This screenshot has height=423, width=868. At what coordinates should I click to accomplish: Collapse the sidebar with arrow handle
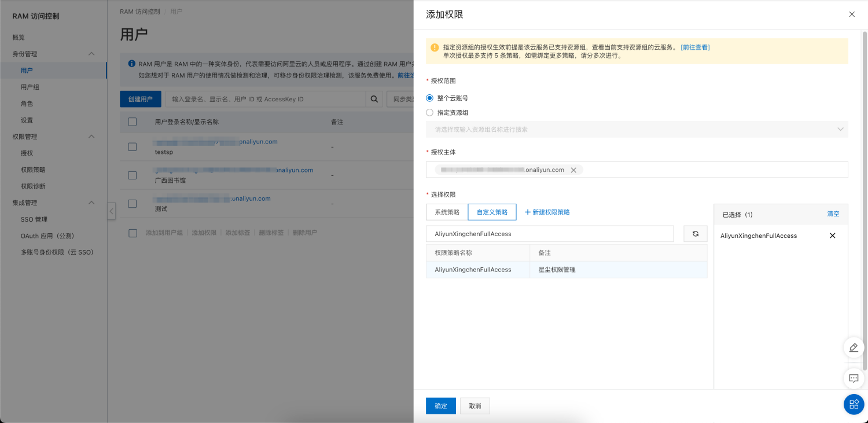tap(112, 211)
